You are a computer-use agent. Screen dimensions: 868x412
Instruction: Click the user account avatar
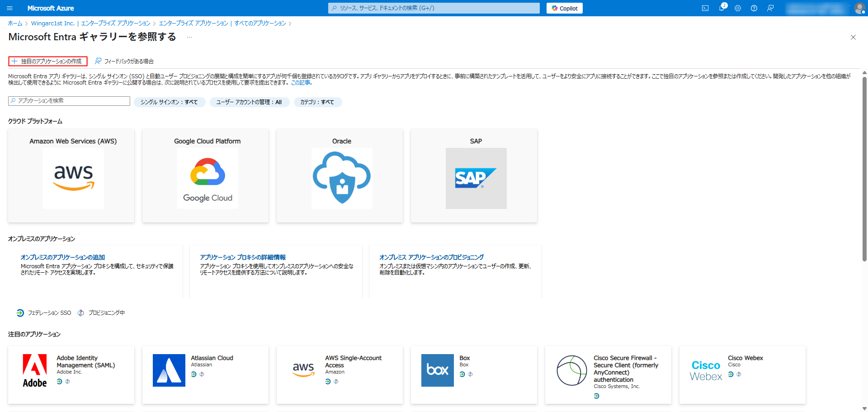point(859,8)
